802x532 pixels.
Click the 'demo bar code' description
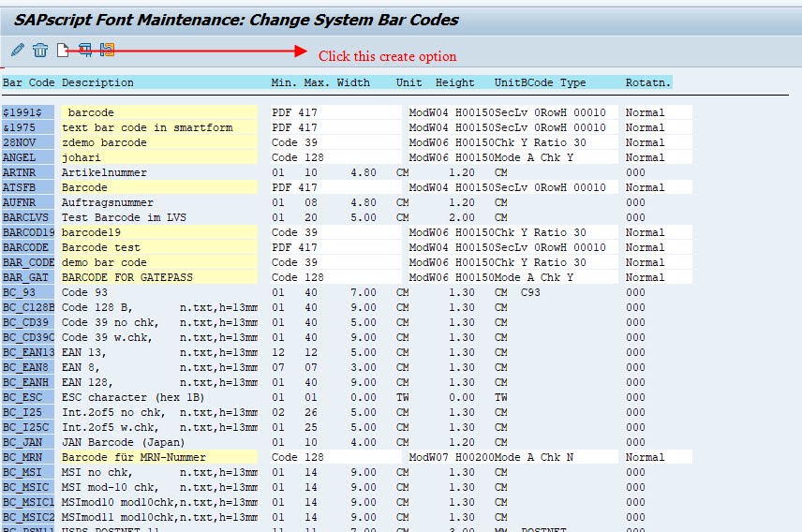(x=159, y=262)
